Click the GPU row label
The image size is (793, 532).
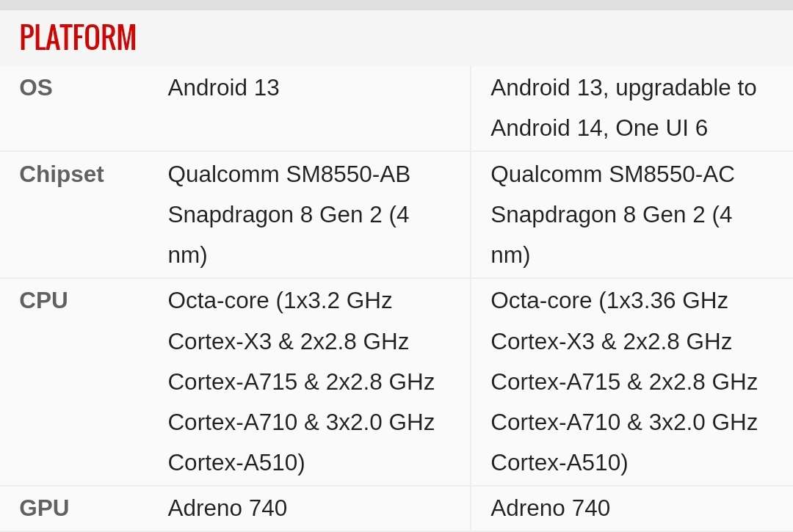tap(44, 509)
